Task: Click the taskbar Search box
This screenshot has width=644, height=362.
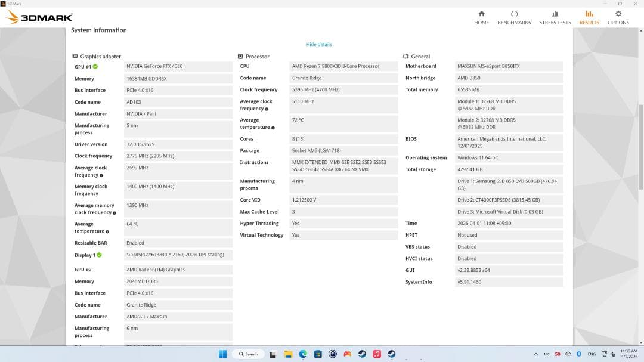Action: coord(248,354)
